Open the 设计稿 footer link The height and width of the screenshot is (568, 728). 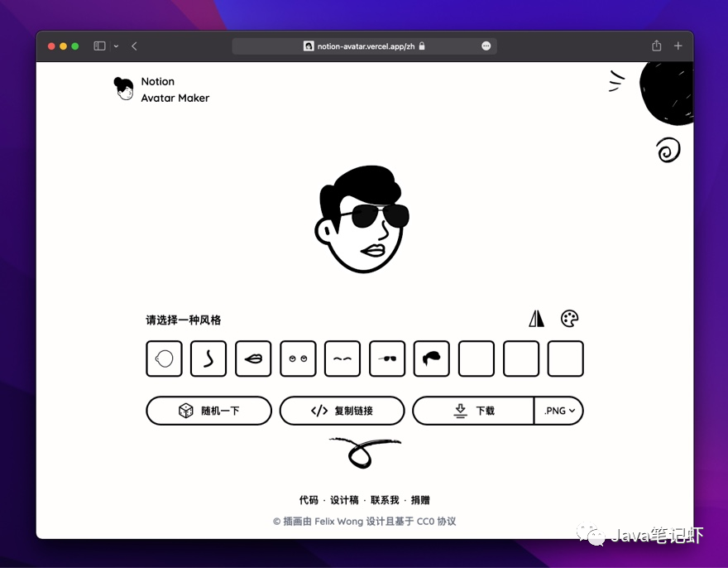[x=344, y=500]
